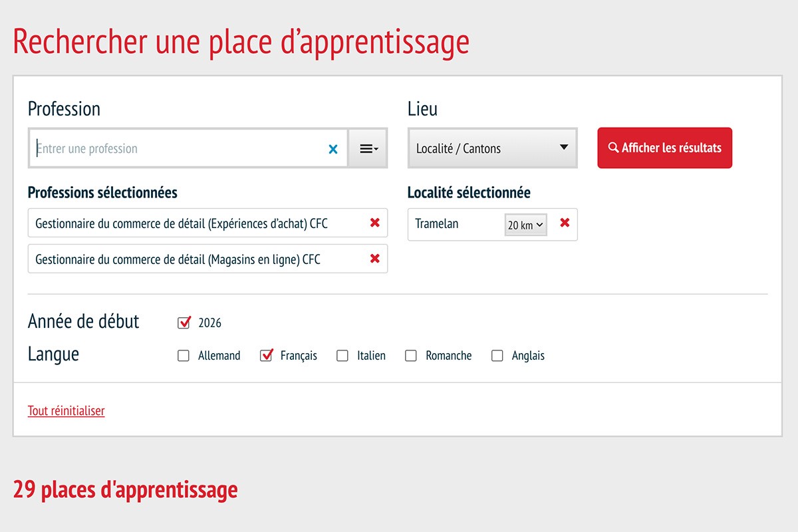Clear the profession search field with blue X

coord(333,149)
